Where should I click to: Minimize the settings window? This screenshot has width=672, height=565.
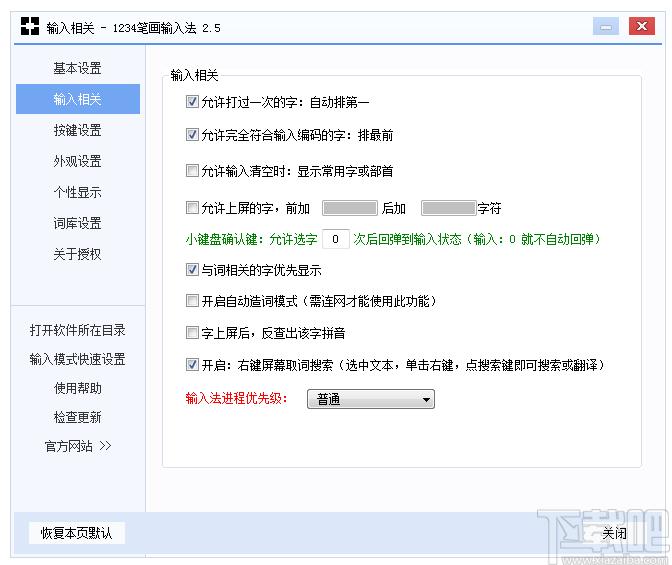tap(606, 26)
